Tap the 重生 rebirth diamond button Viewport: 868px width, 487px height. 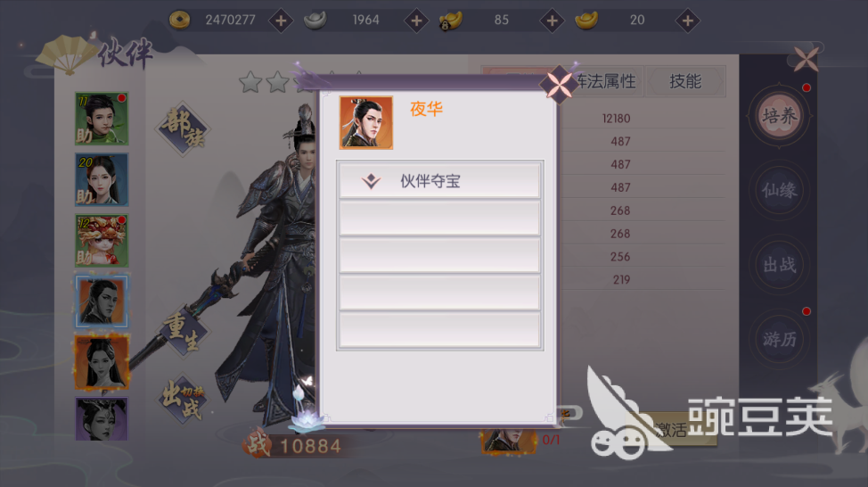[x=184, y=333]
